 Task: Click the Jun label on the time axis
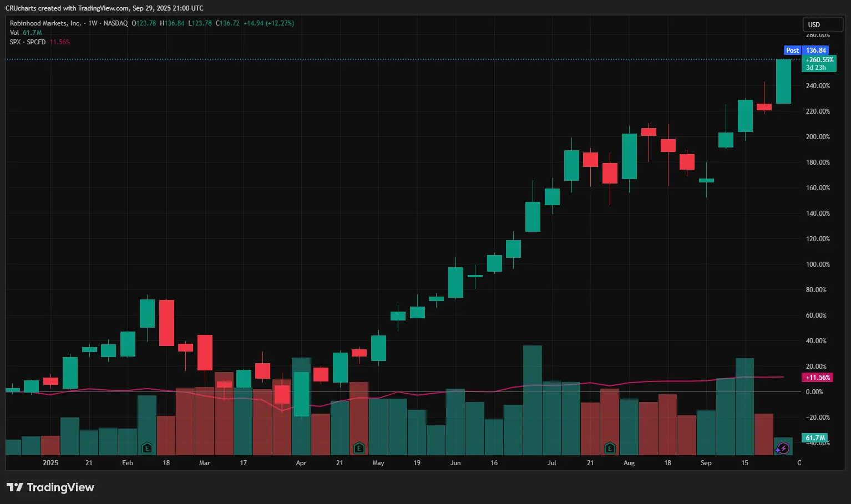455,463
